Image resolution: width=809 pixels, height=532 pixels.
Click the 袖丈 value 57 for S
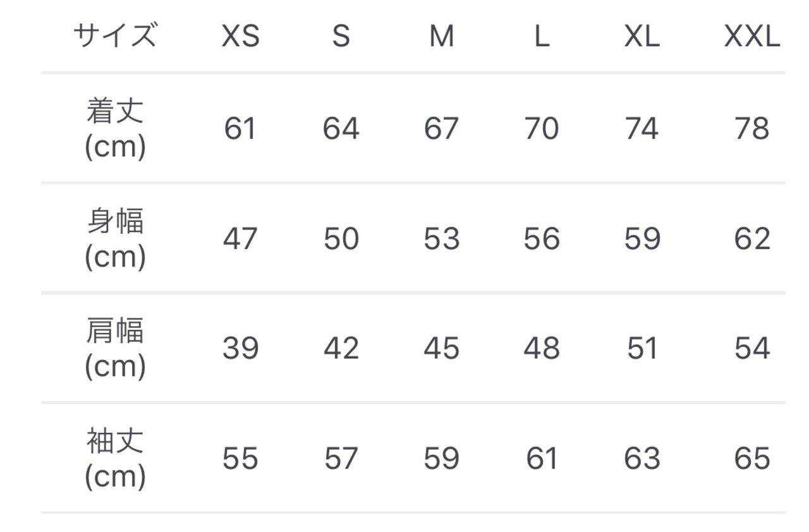point(341,459)
